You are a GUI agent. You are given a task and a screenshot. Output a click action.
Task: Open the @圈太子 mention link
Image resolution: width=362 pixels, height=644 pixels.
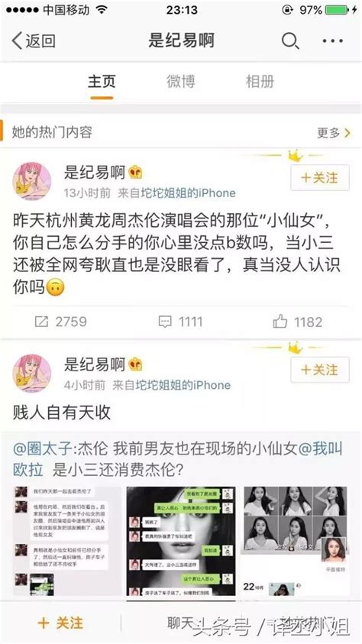(43, 449)
